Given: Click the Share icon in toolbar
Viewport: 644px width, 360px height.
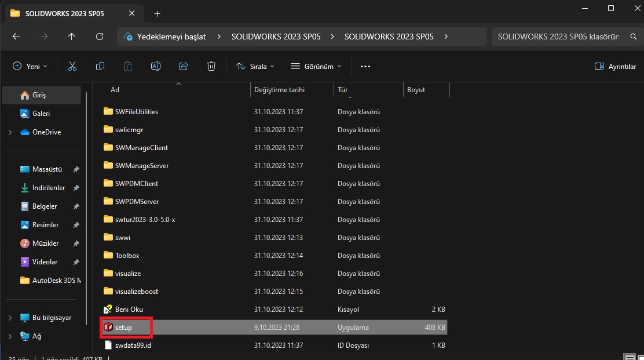Looking at the screenshot, I should 184,67.
